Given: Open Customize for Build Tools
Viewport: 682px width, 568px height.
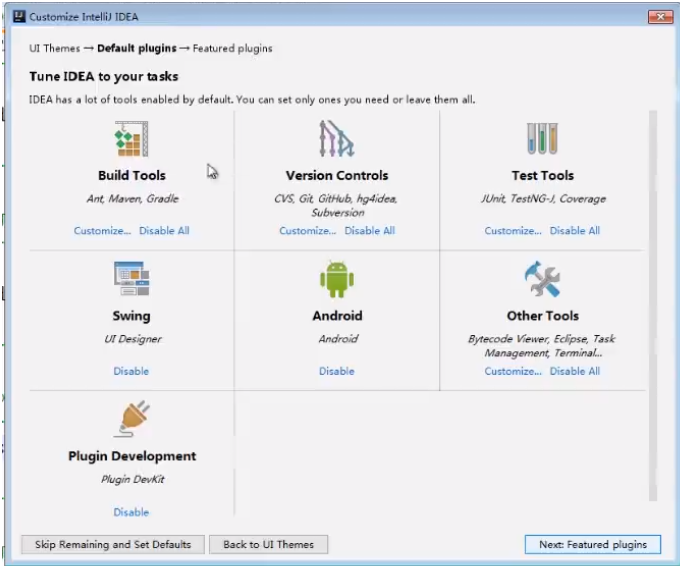Looking at the screenshot, I should (x=102, y=231).
